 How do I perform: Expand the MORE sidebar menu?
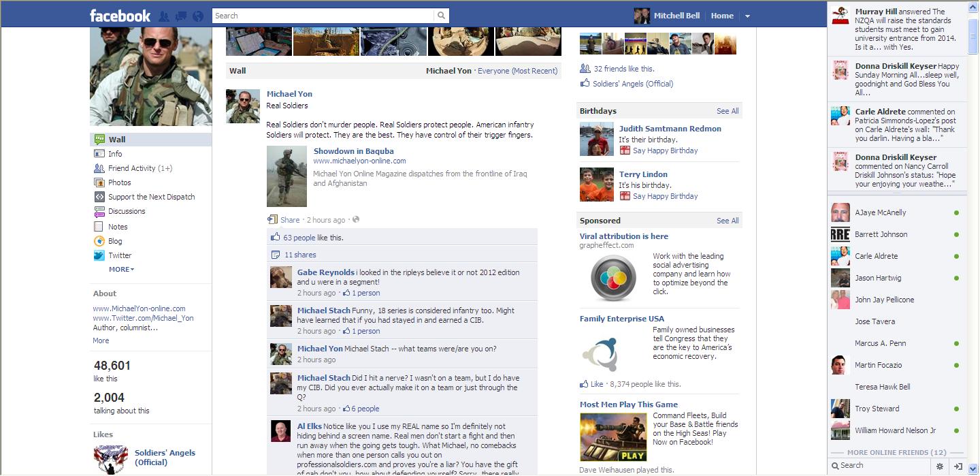click(121, 270)
